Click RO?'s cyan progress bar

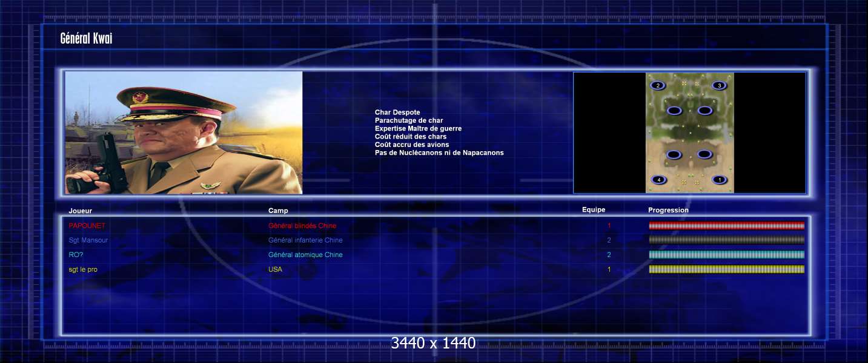click(x=727, y=255)
